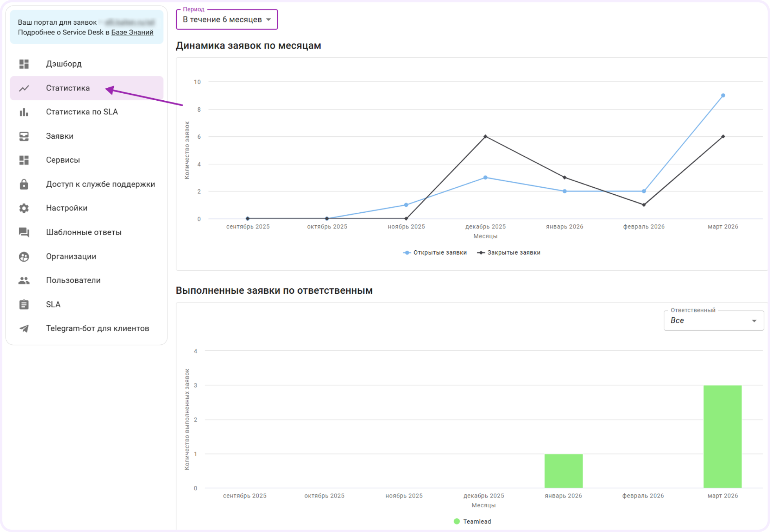Open Организации menu item
Viewport: 770px width, 532px height.
(71, 257)
